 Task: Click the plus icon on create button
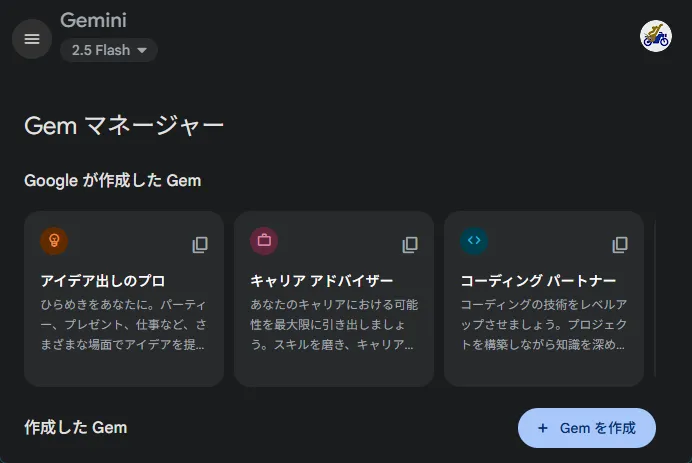tap(543, 428)
